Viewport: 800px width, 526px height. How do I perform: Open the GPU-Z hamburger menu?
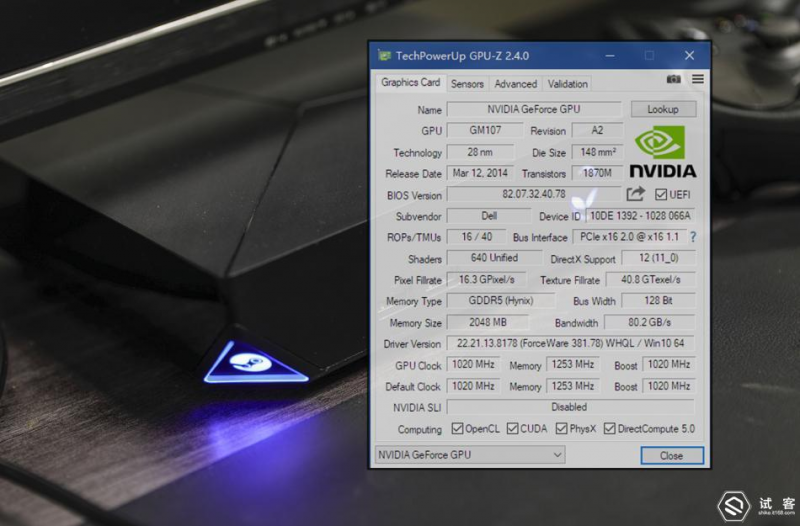[697, 79]
